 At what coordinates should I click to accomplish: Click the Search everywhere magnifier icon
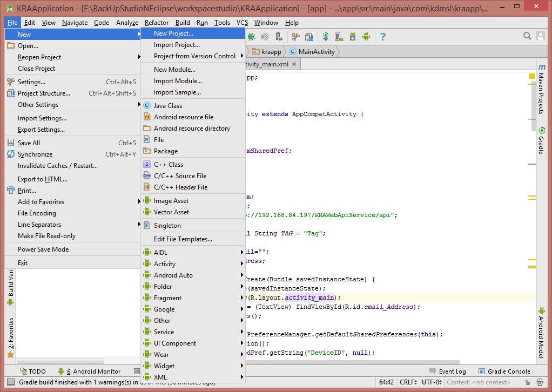click(527, 35)
